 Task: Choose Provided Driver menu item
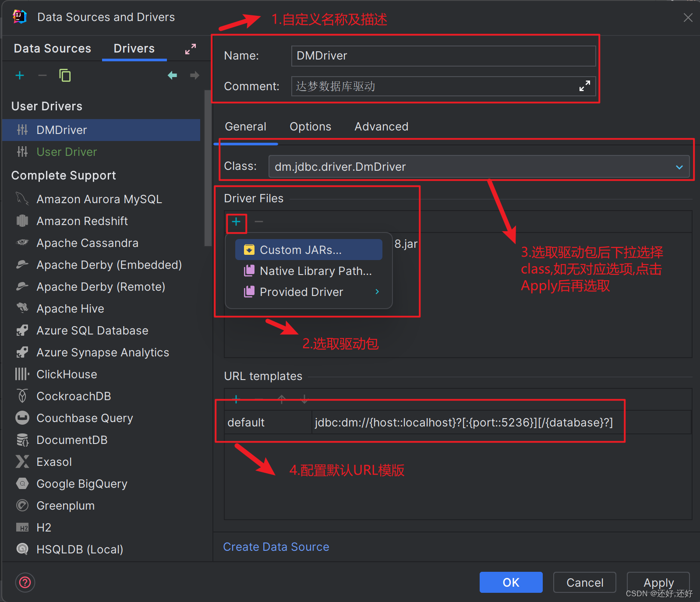pos(308,292)
